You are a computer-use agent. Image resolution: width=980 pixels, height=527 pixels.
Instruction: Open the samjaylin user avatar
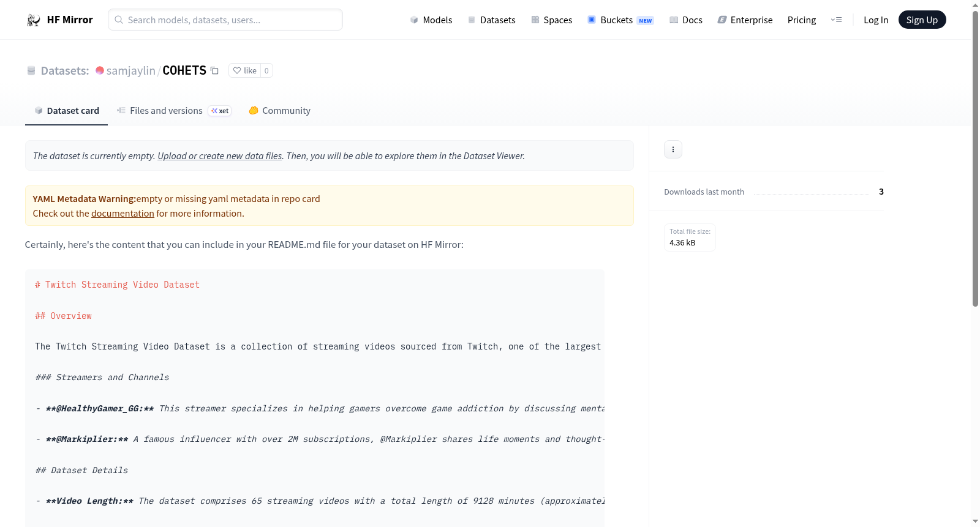(x=100, y=70)
